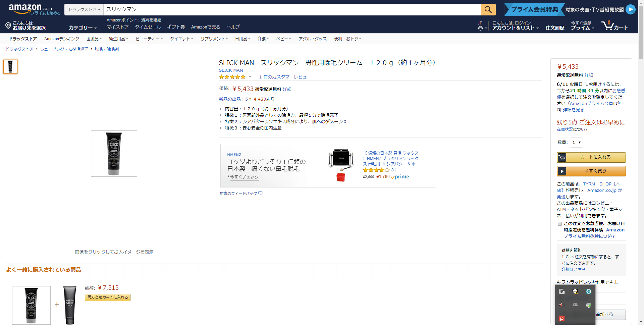
Task: Open the red P application tray icon
Action: point(562,318)
